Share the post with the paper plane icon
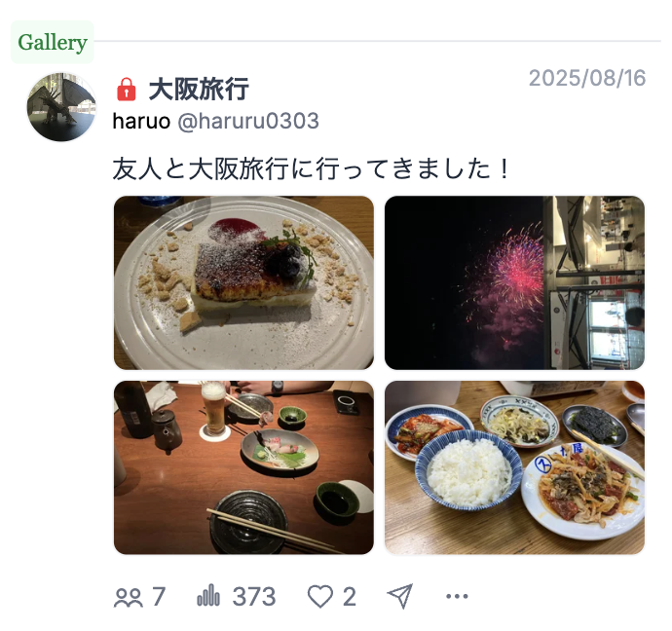 coord(400,596)
